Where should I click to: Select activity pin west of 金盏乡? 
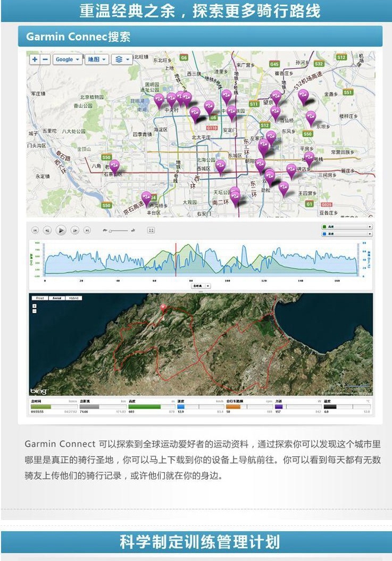tap(303, 97)
